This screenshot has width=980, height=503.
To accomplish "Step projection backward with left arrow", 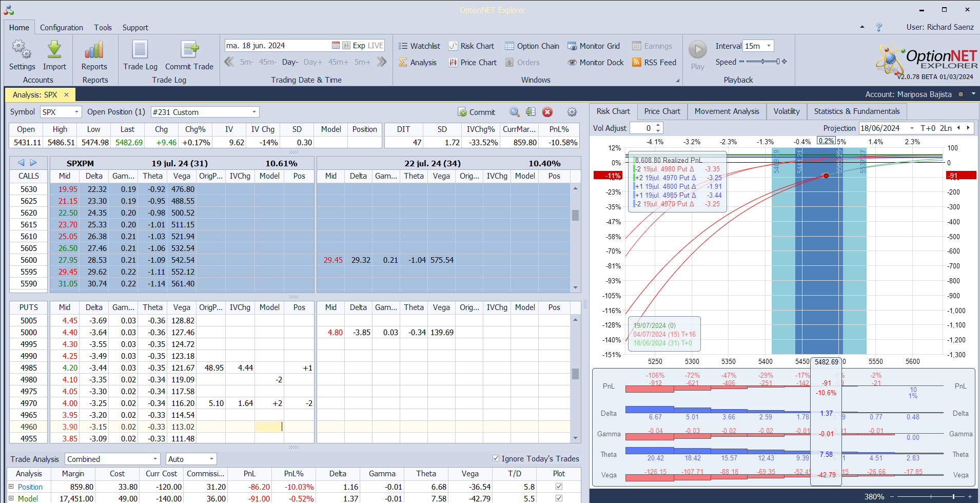I will (x=958, y=128).
